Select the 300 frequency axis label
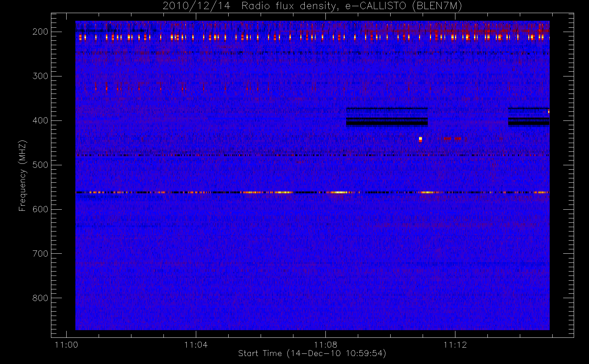Viewport: 589px width, 364px height. [40, 76]
